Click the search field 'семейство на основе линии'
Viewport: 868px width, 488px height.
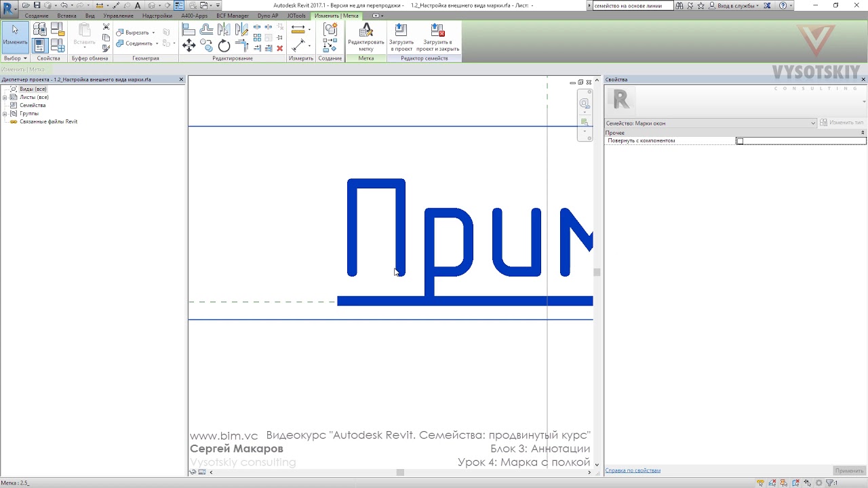[633, 5]
